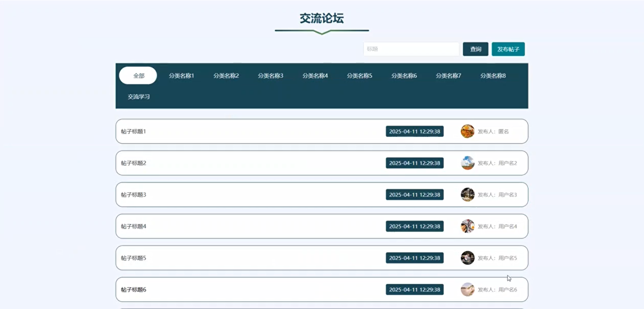Viewport: 644px width, 309px height.
Task: Click the 发布帖子 button
Action: pos(508,49)
